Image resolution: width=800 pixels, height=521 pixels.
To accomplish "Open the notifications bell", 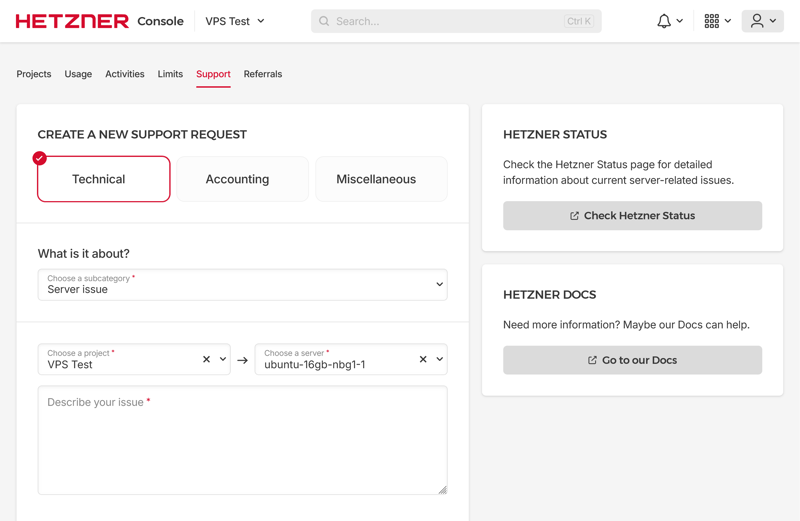I will [664, 21].
